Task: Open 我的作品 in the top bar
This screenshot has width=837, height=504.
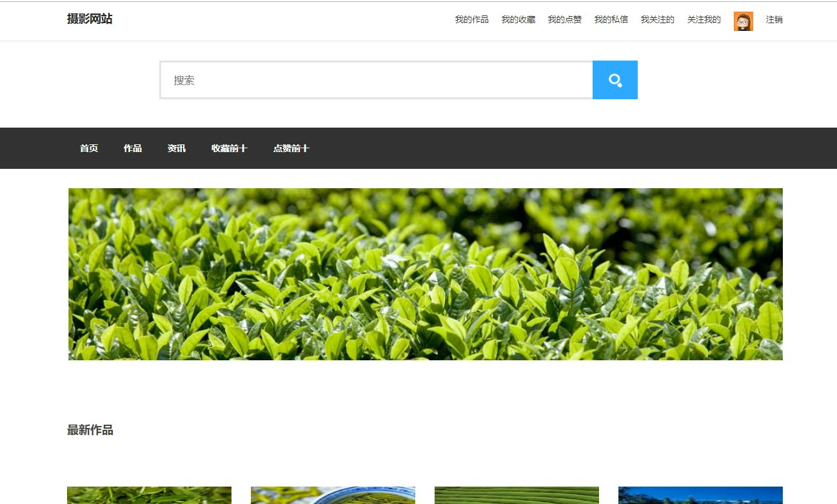Action: tap(472, 20)
